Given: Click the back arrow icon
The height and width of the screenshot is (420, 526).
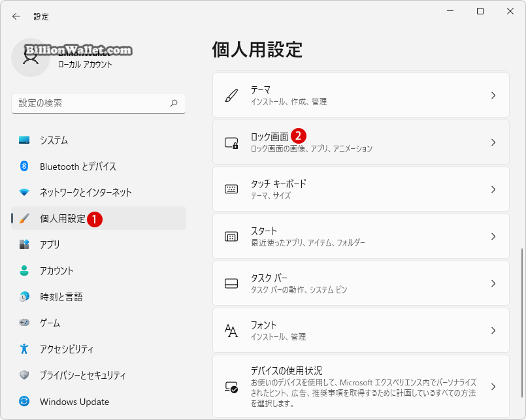Looking at the screenshot, I should (x=16, y=16).
